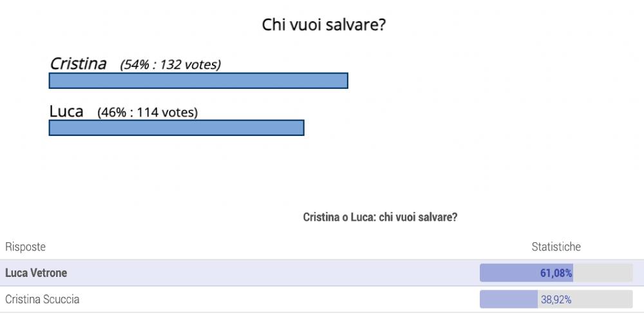Click the 38,92% percentage value
The width and height of the screenshot is (644, 322).
click(x=556, y=300)
